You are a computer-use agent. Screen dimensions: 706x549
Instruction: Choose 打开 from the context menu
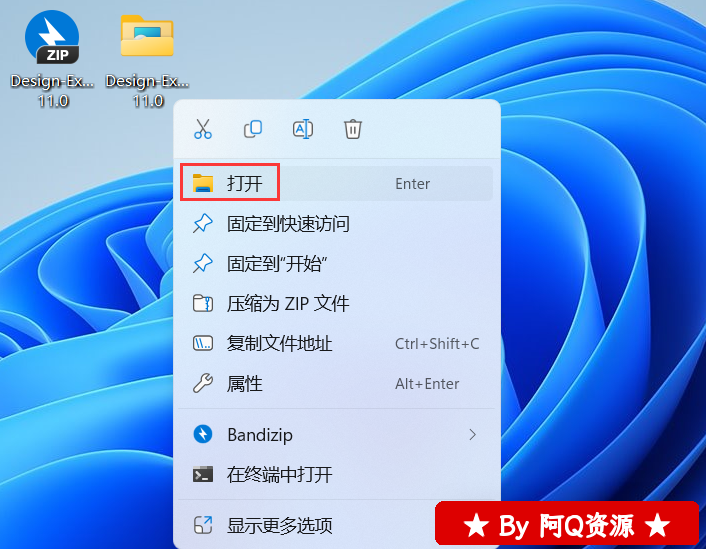tap(336, 183)
